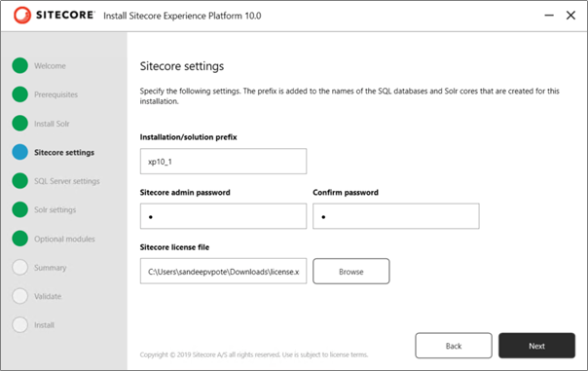The width and height of the screenshot is (588, 371).
Task: Click the 'Installation/solution prefix' label
Action: 188,137
